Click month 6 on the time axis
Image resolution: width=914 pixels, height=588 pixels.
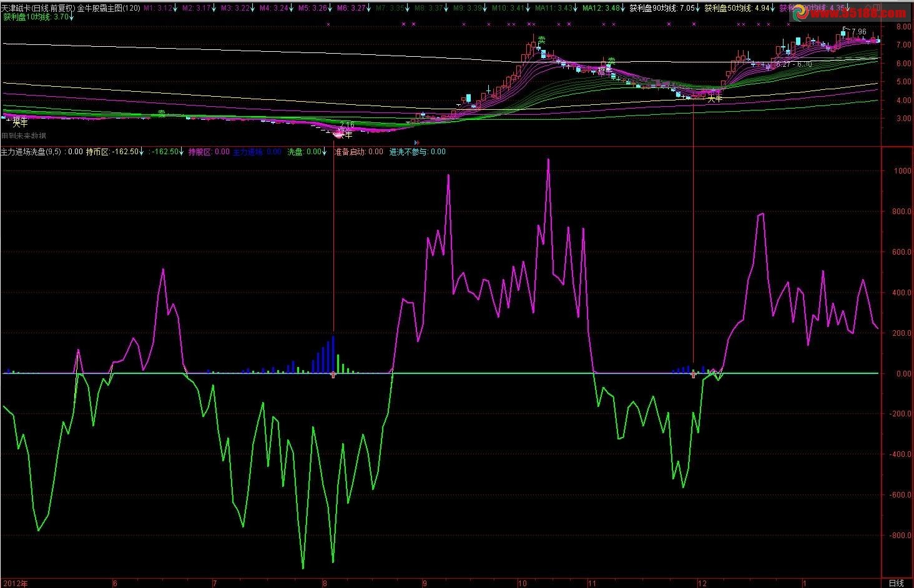pyautogui.click(x=114, y=584)
